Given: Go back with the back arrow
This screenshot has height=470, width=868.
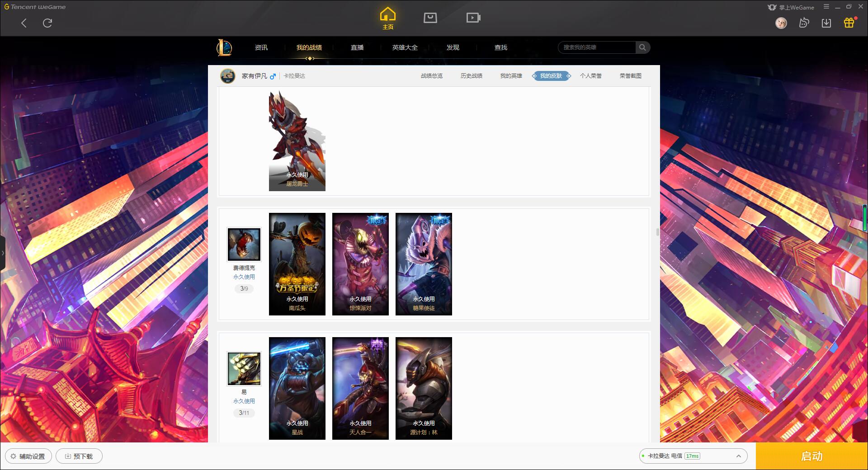Looking at the screenshot, I should point(24,23).
